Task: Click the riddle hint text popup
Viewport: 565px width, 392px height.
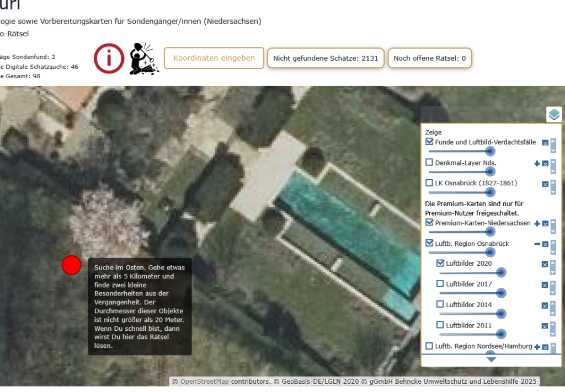Action: tap(140, 307)
